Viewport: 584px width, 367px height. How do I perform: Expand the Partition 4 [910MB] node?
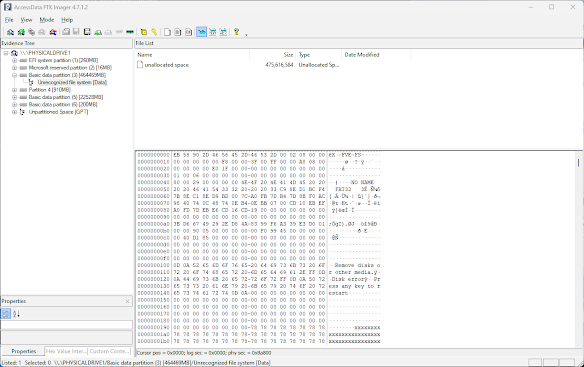(14, 90)
